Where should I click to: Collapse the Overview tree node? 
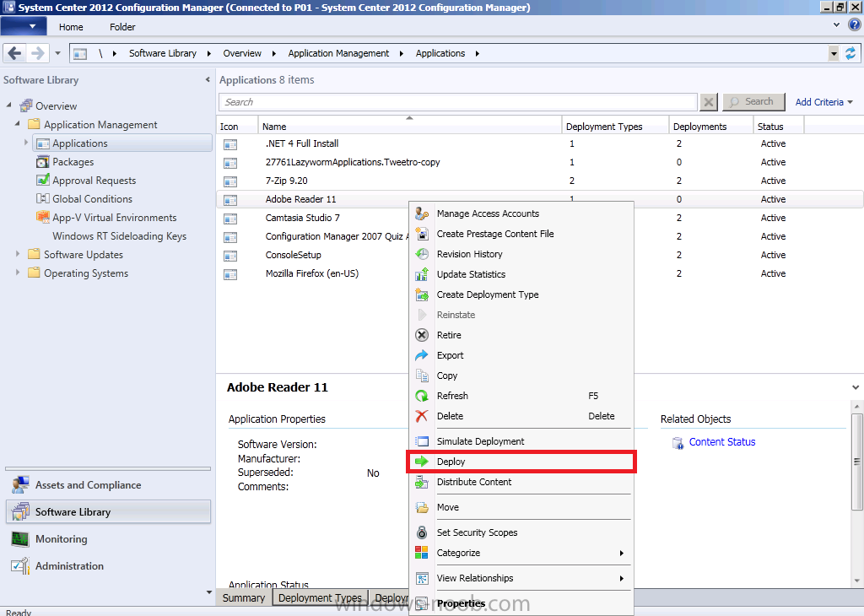[x=8, y=105]
